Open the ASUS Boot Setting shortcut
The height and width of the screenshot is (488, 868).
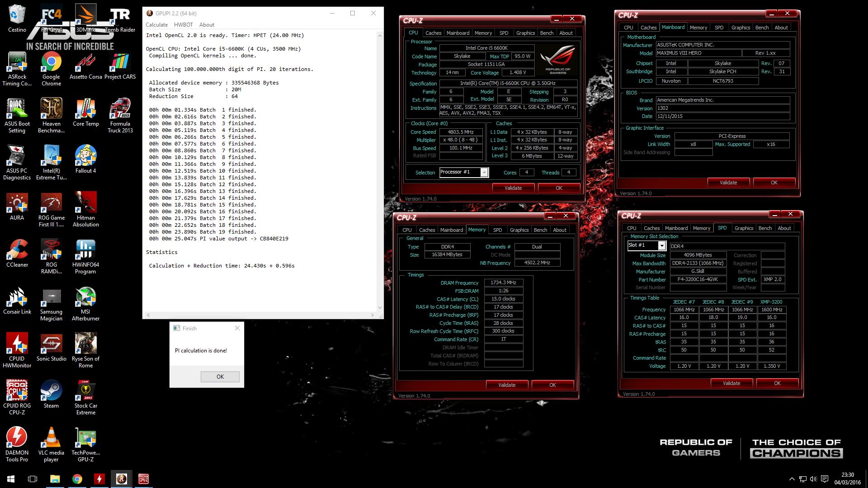(x=17, y=116)
